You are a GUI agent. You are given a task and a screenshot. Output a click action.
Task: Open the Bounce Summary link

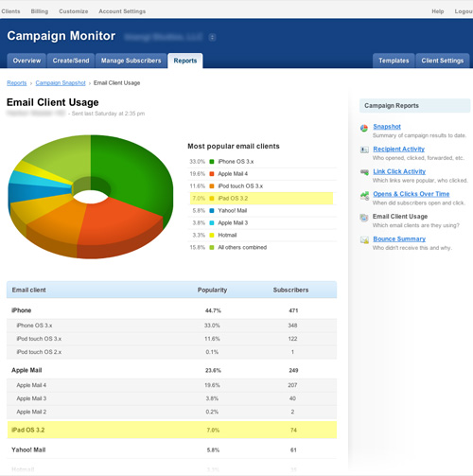[399, 239]
